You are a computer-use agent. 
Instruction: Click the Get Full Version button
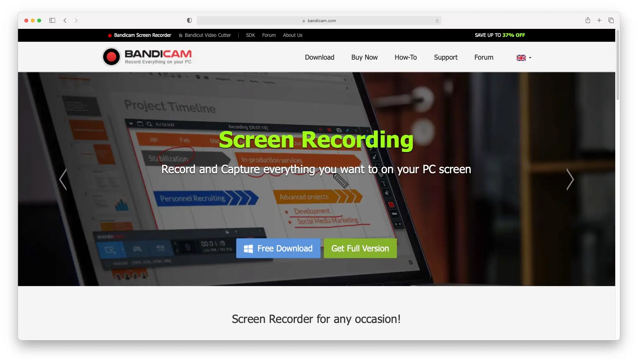click(x=360, y=248)
